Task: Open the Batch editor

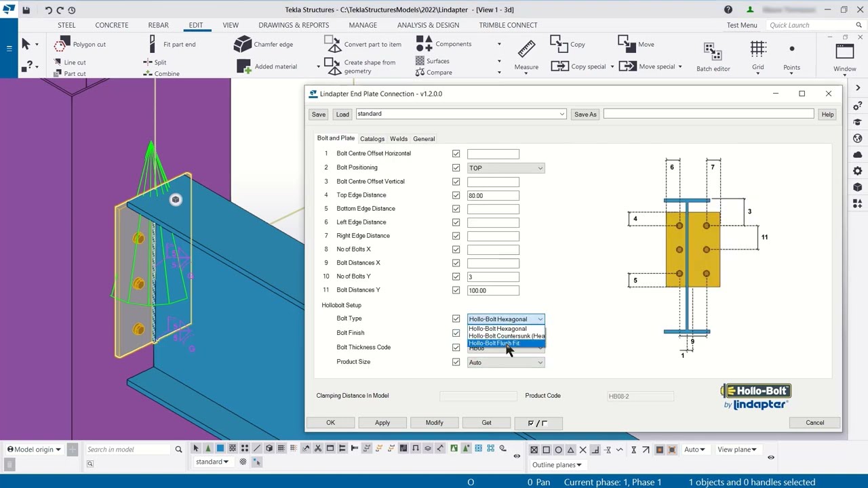Action: tap(713, 57)
